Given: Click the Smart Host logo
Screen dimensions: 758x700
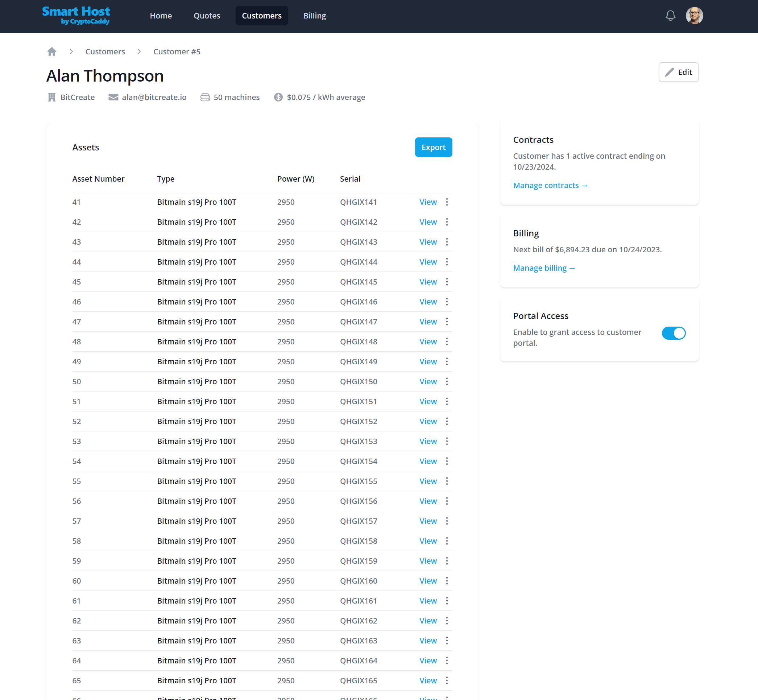Looking at the screenshot, I should click(x=76, y=16).
